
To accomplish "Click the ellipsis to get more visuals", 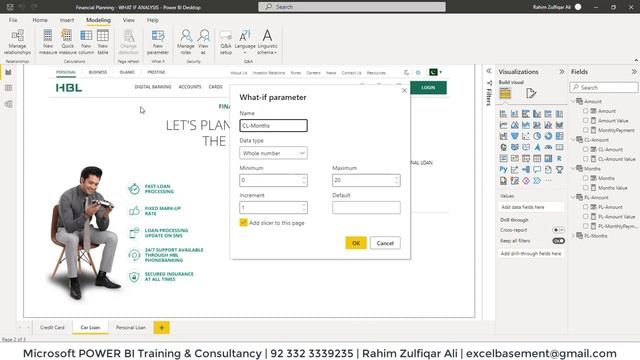I will [x=548, y=180].
